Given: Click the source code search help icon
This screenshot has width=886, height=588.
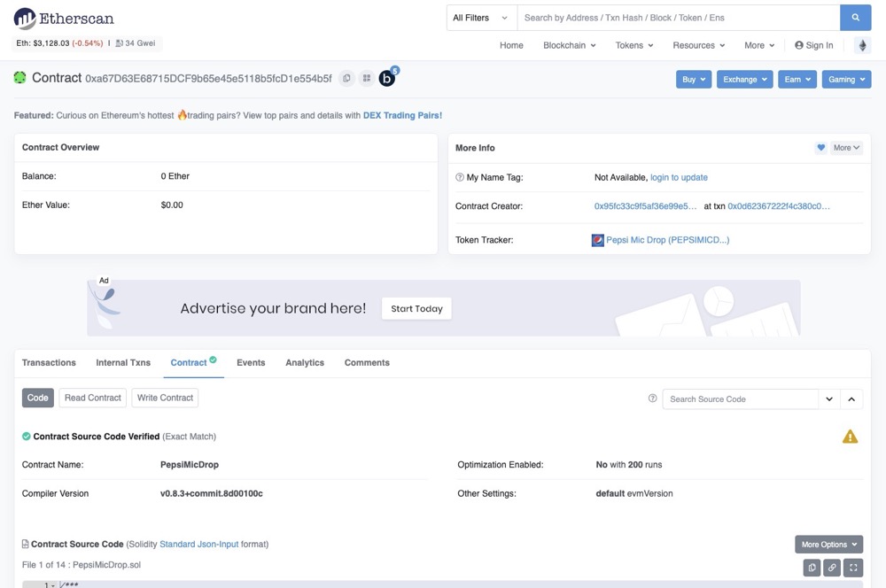Looking at the screenshot, I should pyautogui.click(x=653, y=398).
